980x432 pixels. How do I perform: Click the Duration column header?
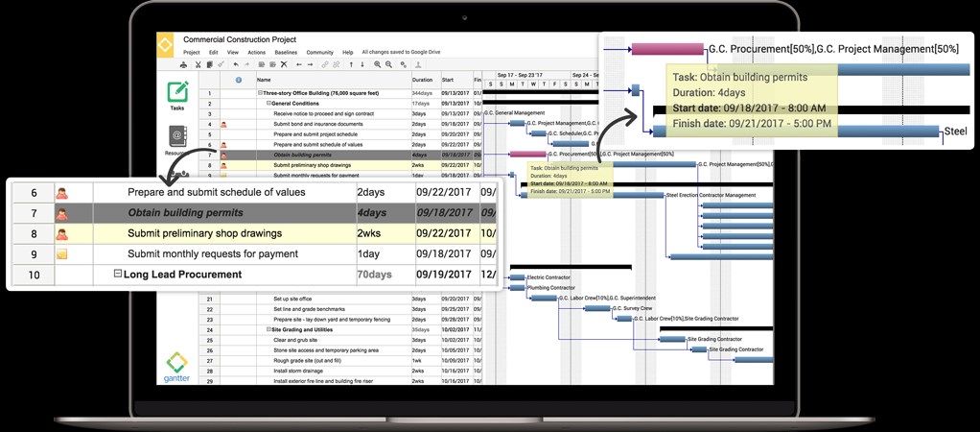tap(425, 80)
